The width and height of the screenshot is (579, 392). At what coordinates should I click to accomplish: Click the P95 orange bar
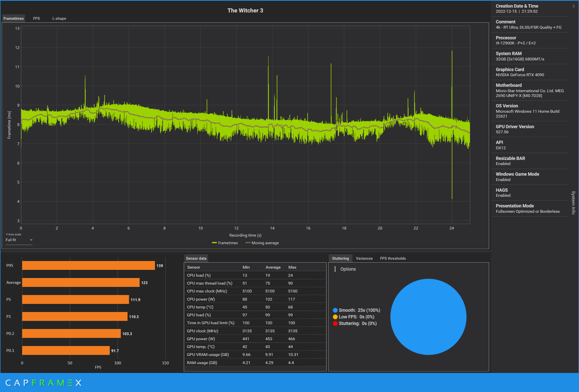88,266
